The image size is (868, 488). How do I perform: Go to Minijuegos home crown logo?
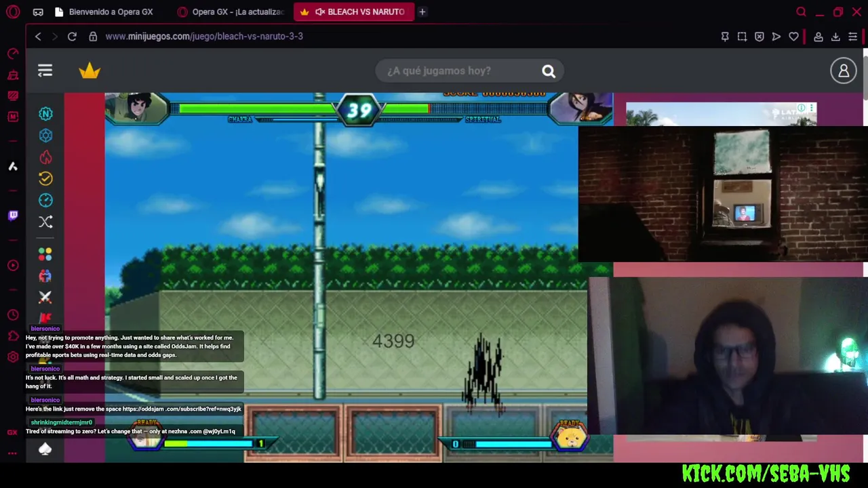pyautogui.click(x=90, y=70)
